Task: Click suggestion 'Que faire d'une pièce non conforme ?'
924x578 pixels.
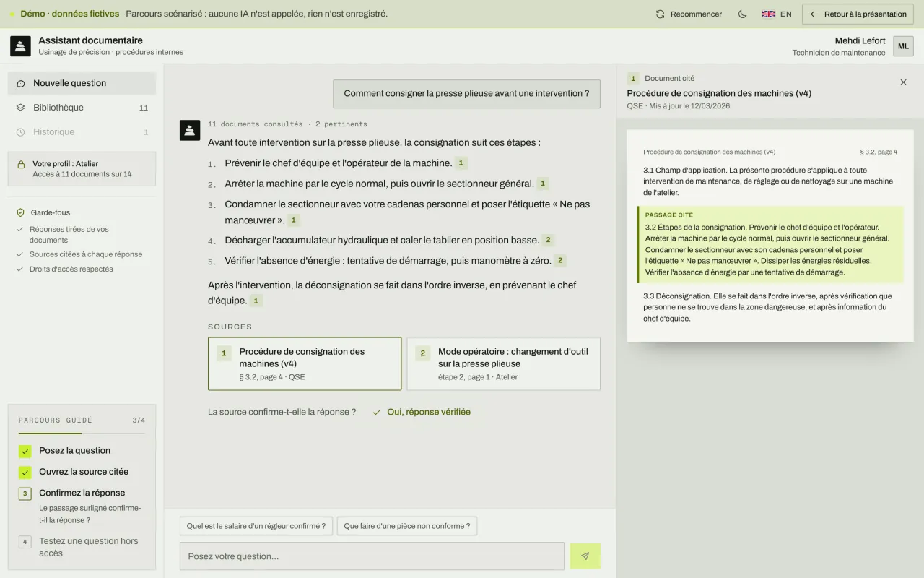Action: [407, 526]
